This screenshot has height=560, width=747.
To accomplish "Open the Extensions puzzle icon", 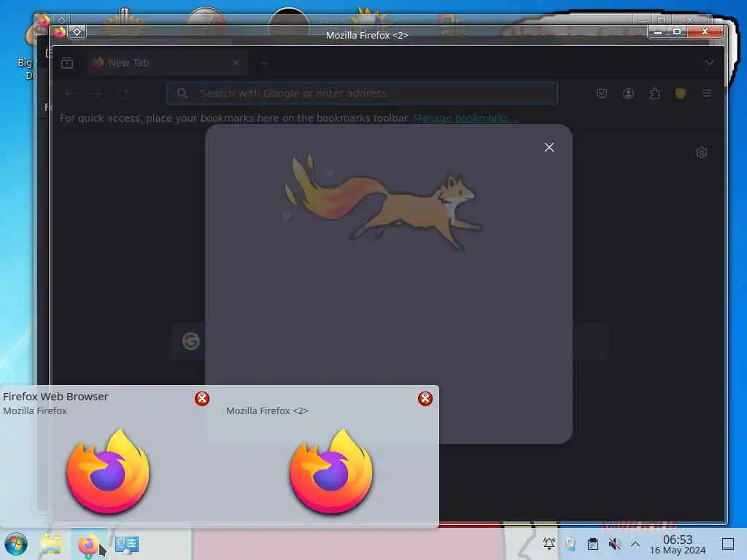I will click(x=654, y=93).
